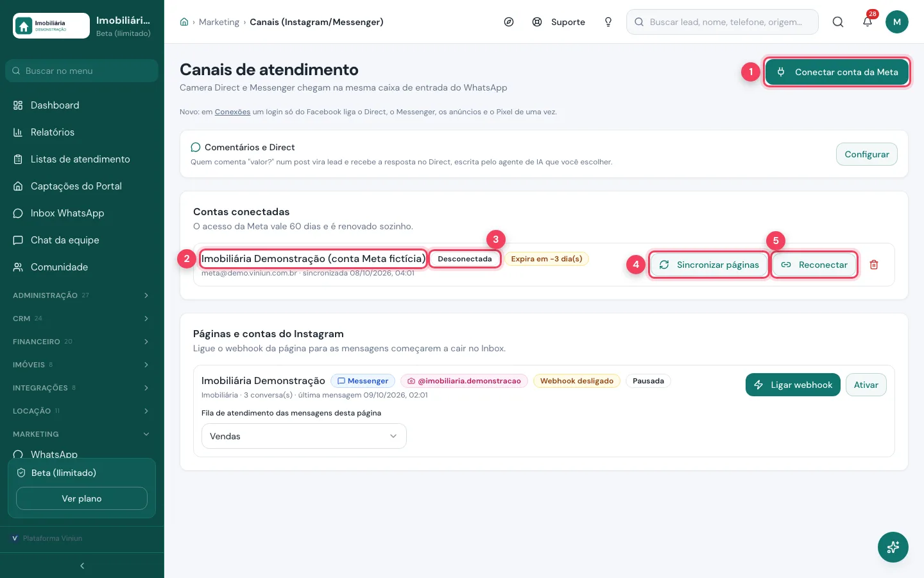Navigate to Captações do Portal

[82, 186]
